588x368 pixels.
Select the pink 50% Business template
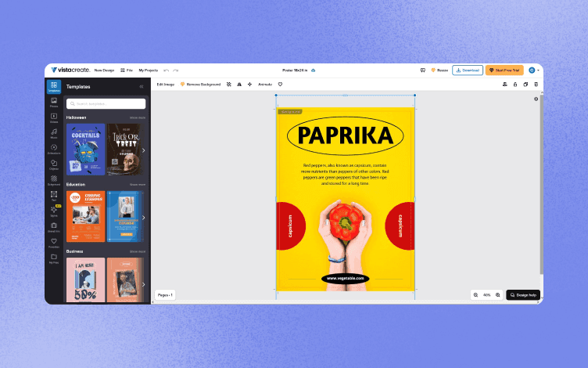(x=85, y=280)
